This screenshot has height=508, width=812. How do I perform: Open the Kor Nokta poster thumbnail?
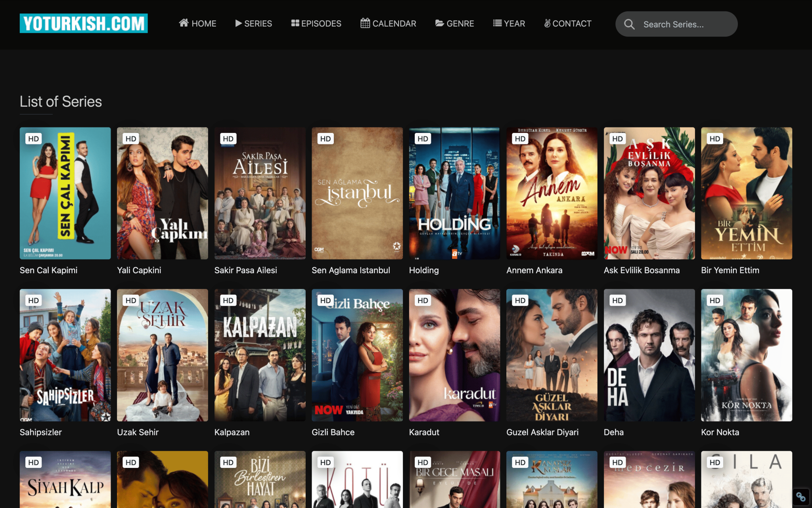[x=747, y=355]
